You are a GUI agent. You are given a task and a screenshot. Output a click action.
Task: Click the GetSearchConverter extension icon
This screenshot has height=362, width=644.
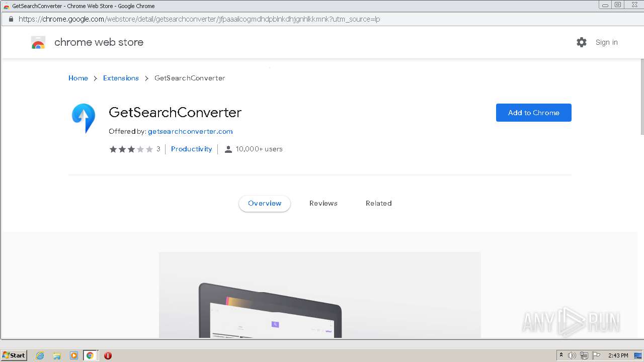point(84,118)
